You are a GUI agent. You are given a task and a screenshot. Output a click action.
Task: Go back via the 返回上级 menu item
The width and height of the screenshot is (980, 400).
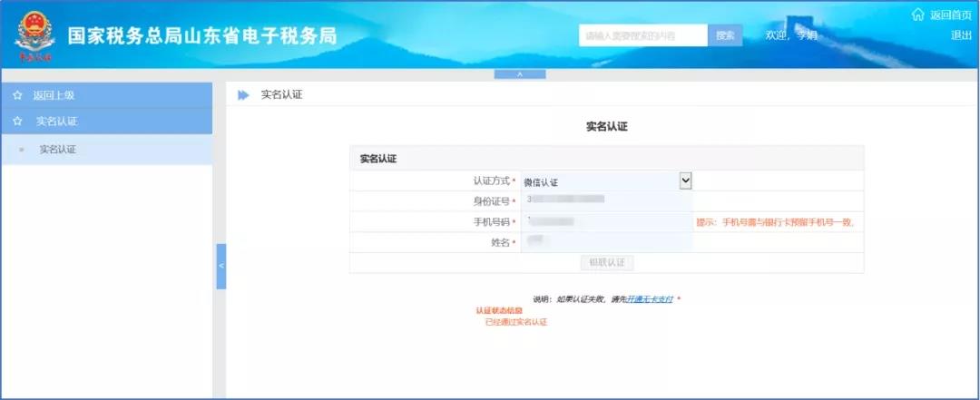click(x=54, y=95)
